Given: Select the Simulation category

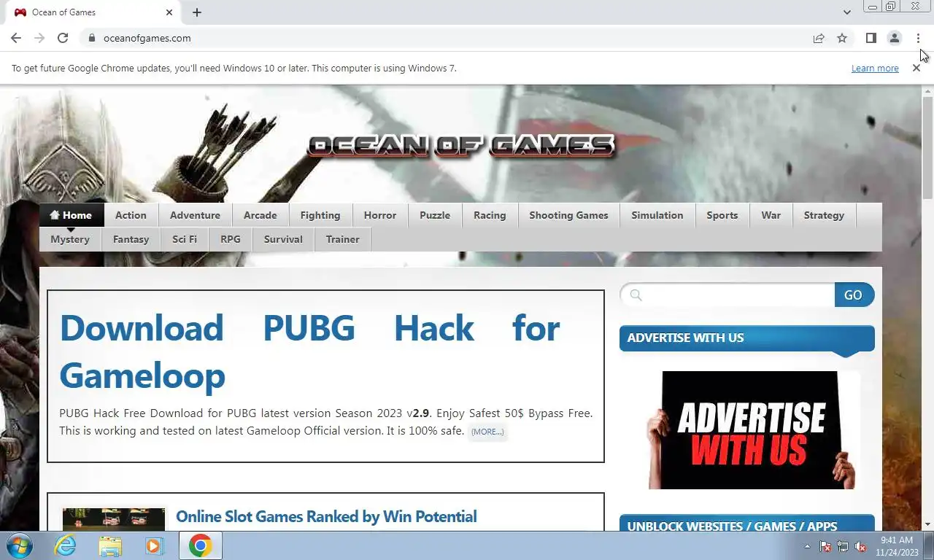Looking at the screenshot, I should point(657,215).
